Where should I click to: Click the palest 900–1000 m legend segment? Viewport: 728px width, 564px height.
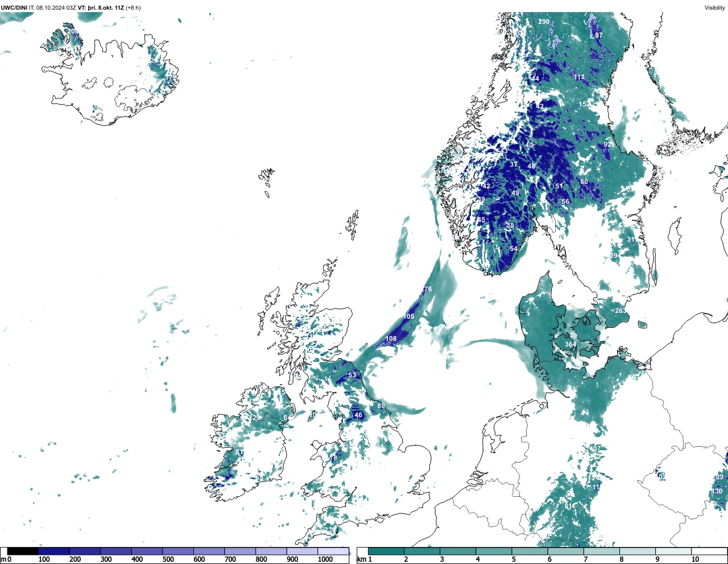pos(302,551)
